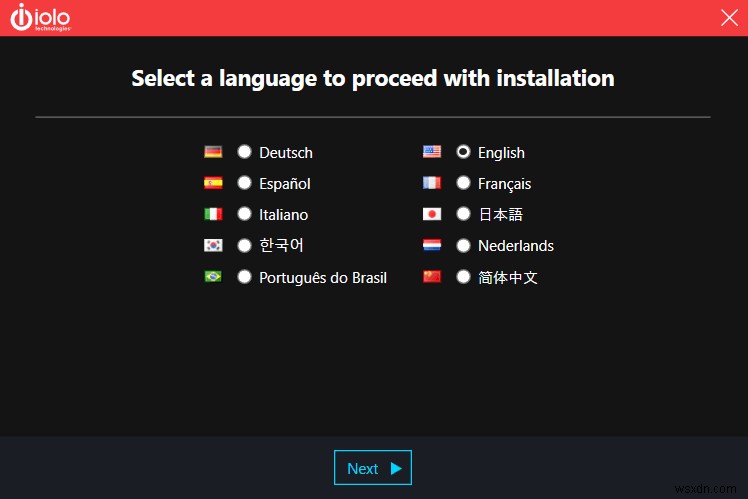
Task: Proceed with the Next button
Action: (x=373, y=468)
